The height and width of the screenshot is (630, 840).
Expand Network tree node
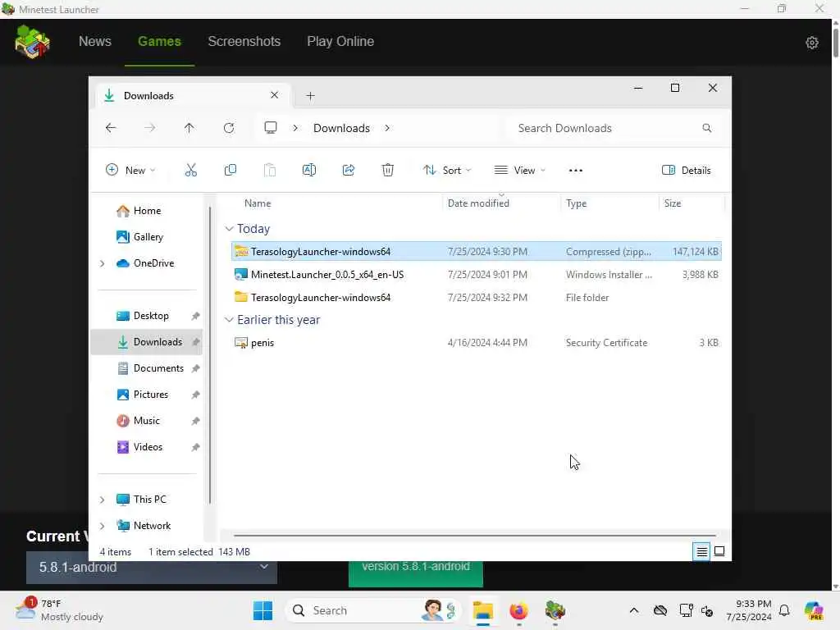click(x=102, y=526)
